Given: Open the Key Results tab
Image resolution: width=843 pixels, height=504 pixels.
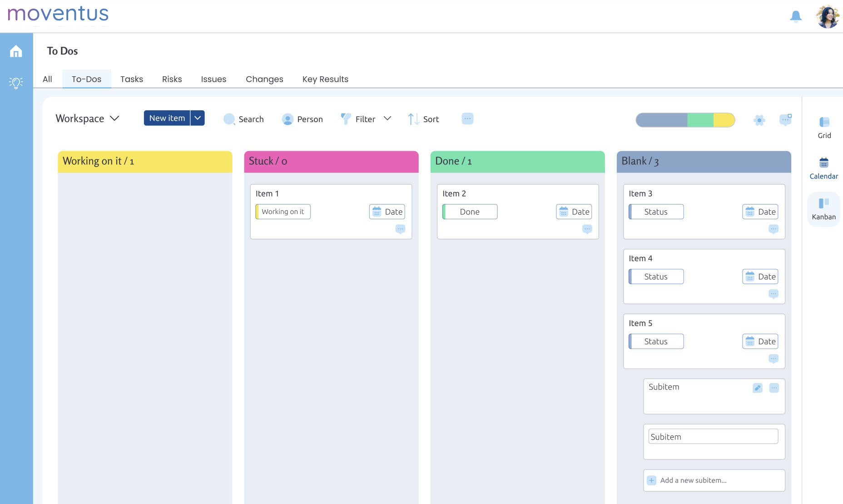Looking at the screenshot, I should [325, 79].
